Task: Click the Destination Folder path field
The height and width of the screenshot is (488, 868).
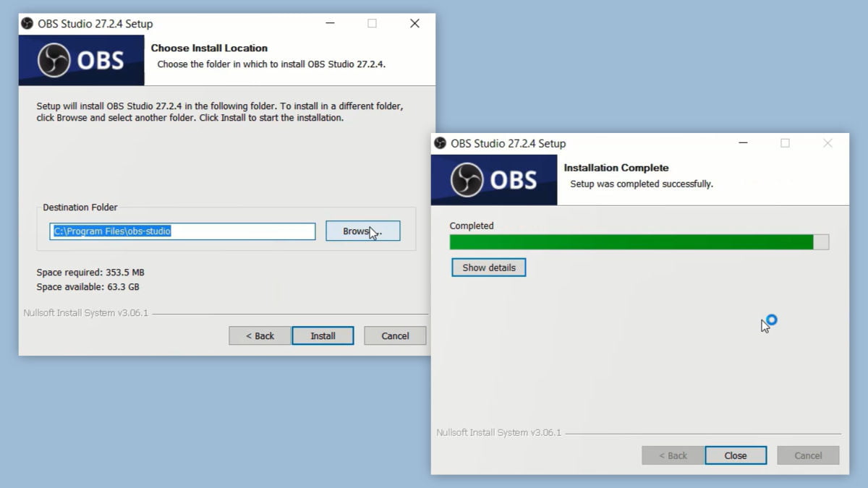Action: [183, 231]
